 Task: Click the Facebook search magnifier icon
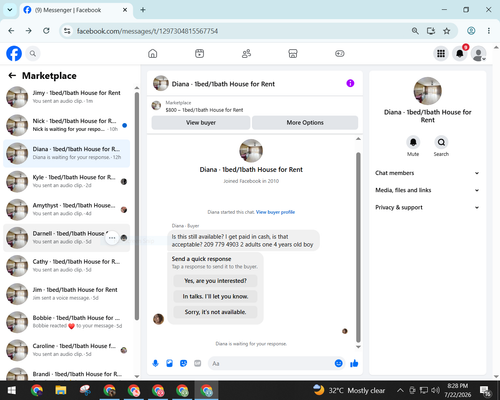pyautogui.click(x=33, y=53)
